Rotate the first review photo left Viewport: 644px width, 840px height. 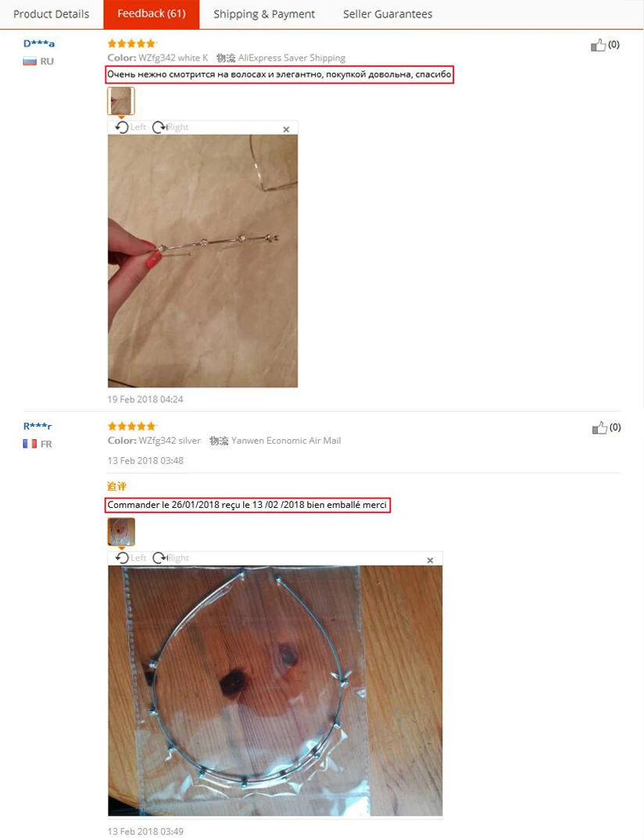pyautogui.click(x=131, y=127)
